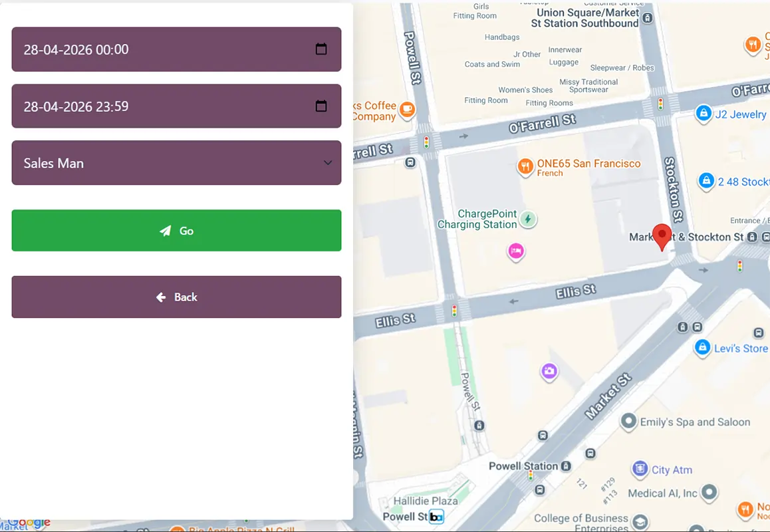770x532 pixels.
Task: Click Market & Stockton St stop icon
Action: pos(752,237)
